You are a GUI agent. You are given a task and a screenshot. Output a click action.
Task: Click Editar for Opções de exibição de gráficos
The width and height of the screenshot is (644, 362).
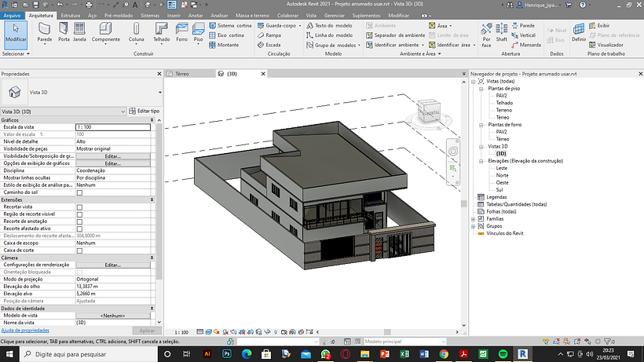click(113, 163)
